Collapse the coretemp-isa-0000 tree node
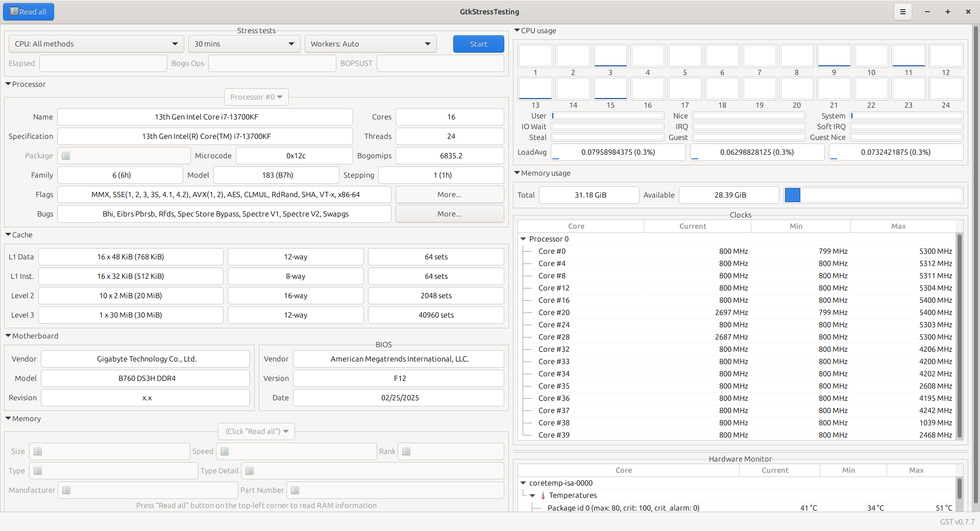 click(x=523, y=483)
